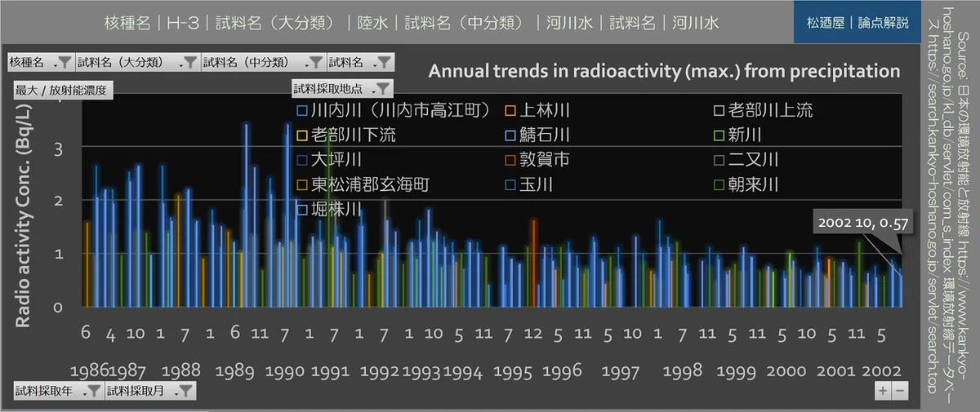Click the orange bar at month 12 of 1995
This screenshot has height=412, width=980.
point(533,263)
